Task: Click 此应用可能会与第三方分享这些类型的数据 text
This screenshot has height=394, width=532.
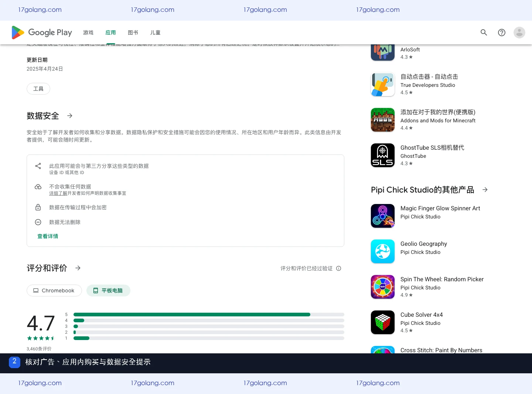Action: point(99,166)
